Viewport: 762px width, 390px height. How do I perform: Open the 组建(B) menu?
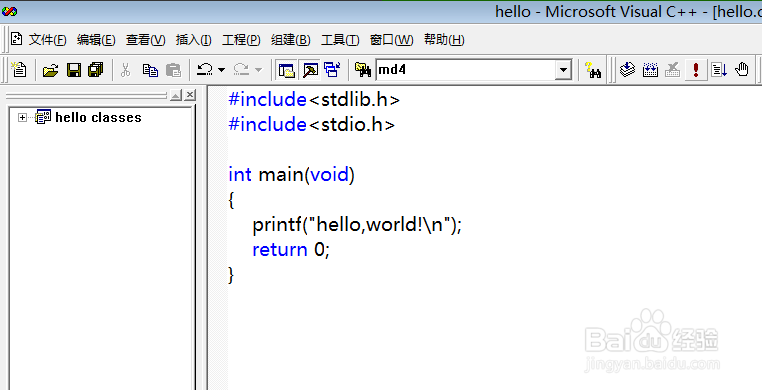click(290, 40)
